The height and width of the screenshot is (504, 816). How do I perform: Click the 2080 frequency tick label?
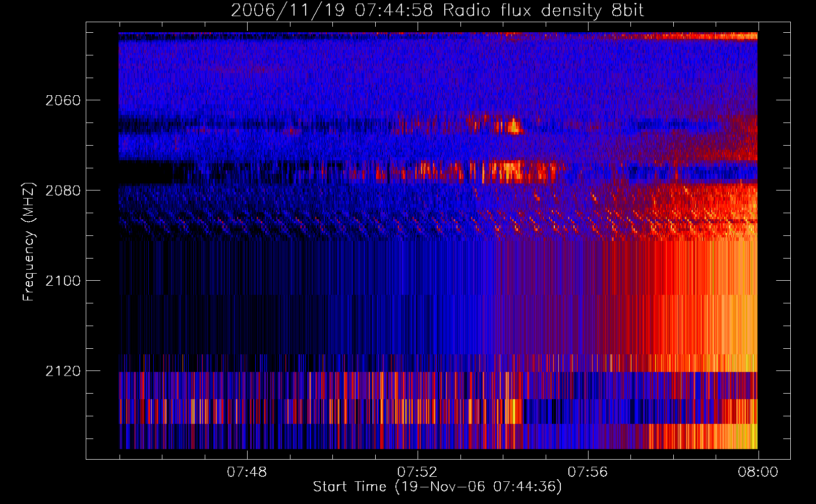(63, 191)
